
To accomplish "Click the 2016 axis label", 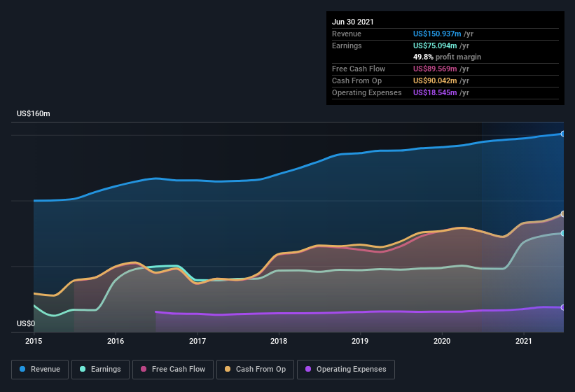I will coord(116,341).
